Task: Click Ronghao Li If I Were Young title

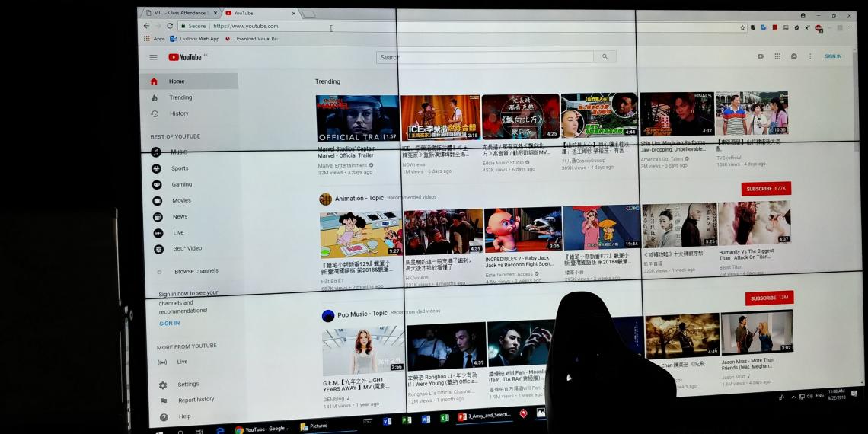Action: 442,378
